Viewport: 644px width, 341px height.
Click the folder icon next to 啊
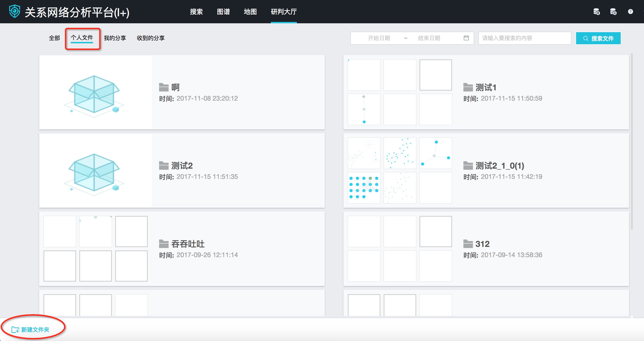[164, 87]
